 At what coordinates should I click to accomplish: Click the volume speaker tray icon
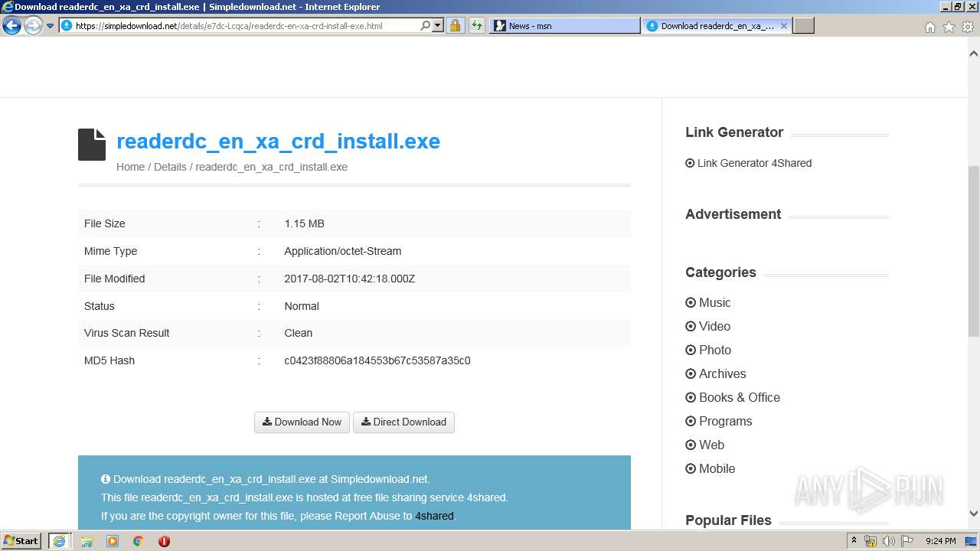coord(889,541)
